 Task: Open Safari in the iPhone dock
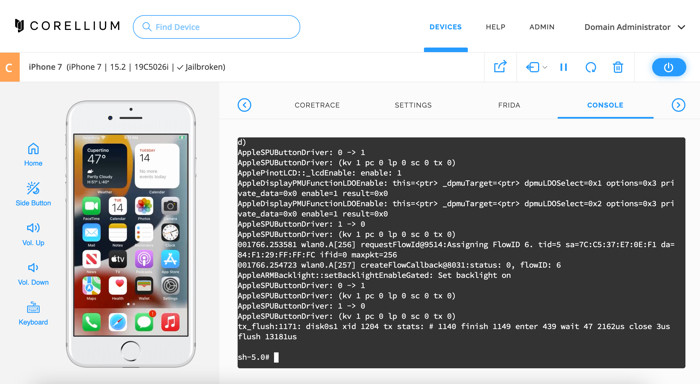coord(118,322)
